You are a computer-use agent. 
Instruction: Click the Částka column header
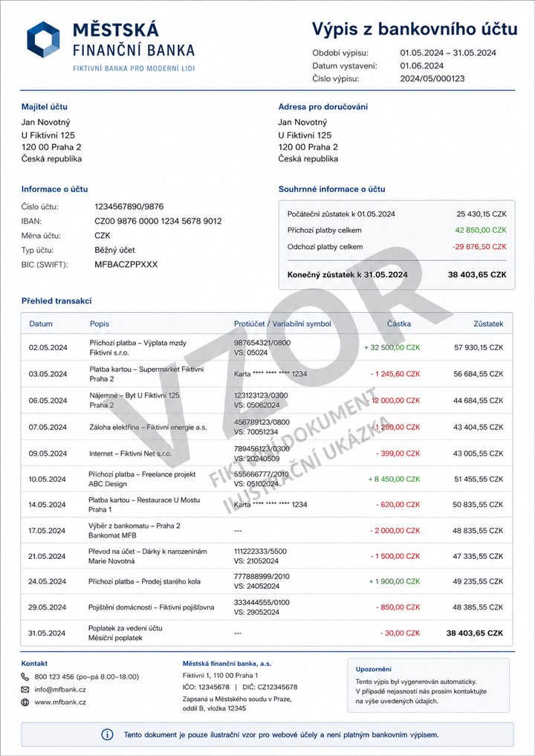[x=398, y=323]
